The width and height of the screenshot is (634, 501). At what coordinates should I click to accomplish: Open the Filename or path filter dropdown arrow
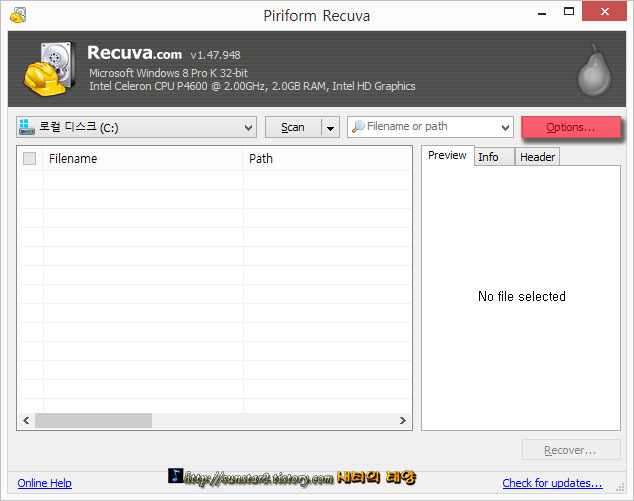505,127
